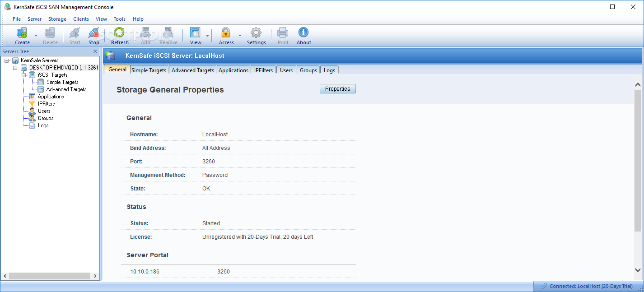The width and height of the screenshot is (644, 292).
Task: Select iSCSI Targets tree item
Action: click(x=52, y=75)
